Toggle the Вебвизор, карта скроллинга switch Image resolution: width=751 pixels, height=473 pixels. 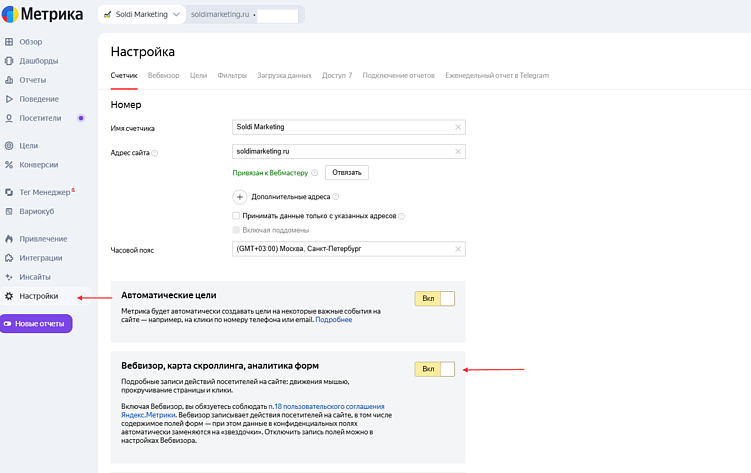434,369
